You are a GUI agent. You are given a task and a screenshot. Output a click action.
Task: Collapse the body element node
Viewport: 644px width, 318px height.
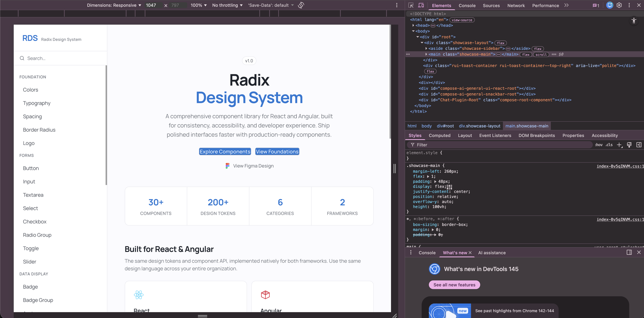(x=413, y=31)
